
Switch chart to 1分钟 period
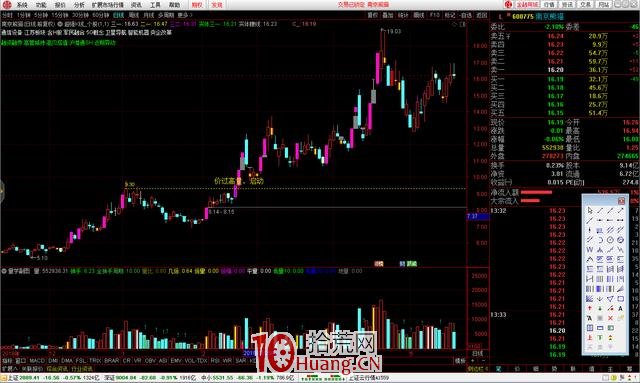point(24,15)
